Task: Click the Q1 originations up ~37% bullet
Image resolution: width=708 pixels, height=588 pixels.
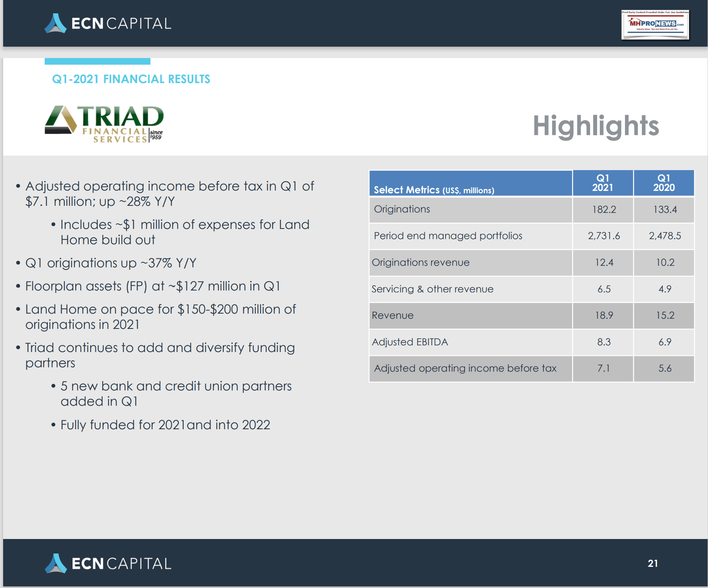Action: coord(111,263)
